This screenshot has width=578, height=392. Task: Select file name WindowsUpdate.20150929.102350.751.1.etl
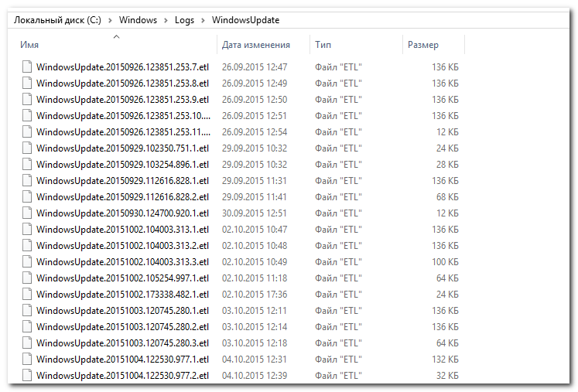tap(122, 148)
